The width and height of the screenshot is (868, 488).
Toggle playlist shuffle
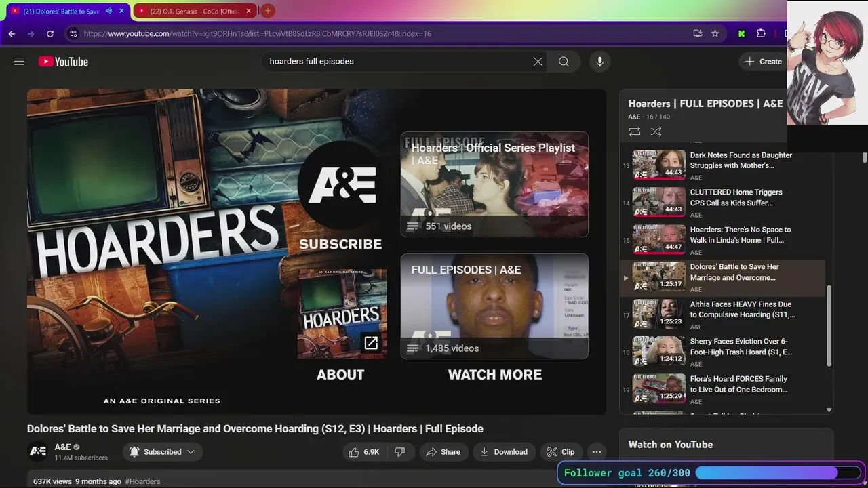[x=656, y=131]
